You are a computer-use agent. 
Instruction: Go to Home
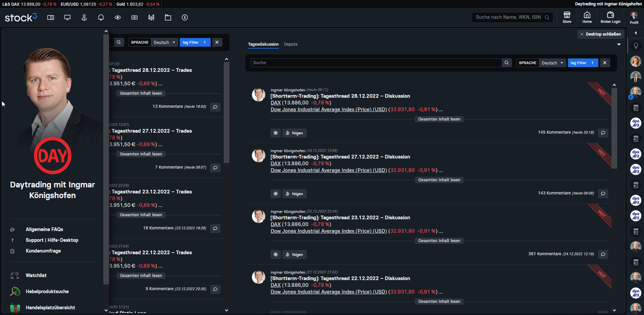(x=587, y=18)
